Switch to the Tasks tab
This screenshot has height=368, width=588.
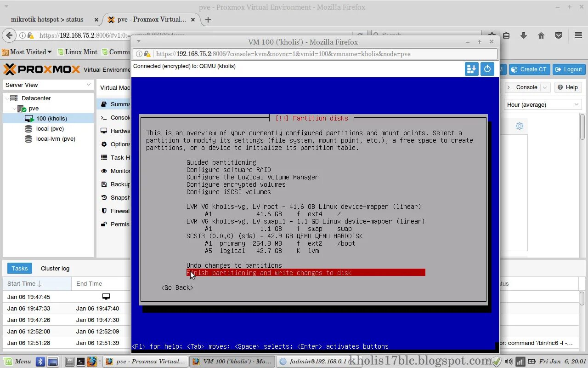[x=20, y=269]
